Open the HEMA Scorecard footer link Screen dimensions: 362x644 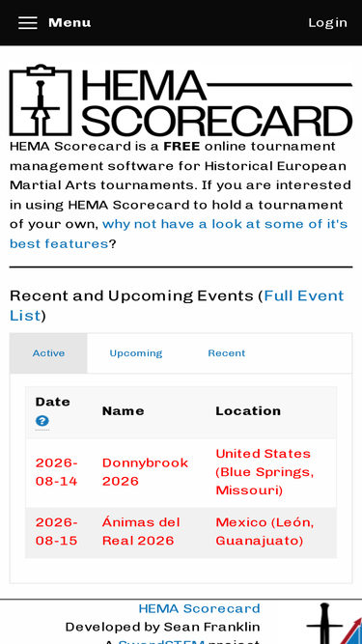pyautogui.click(x=199, y=608)
